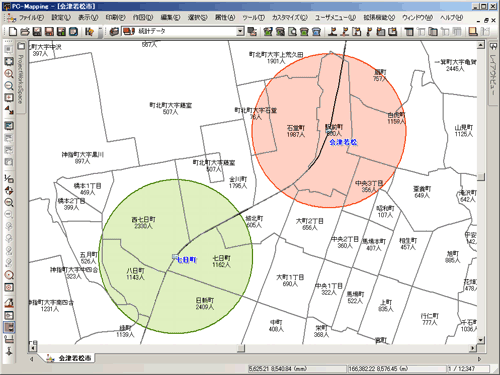Select the Zoom Out magnifier tool
The width and height of the screenshot is (500, 375).
pos(9,86)
